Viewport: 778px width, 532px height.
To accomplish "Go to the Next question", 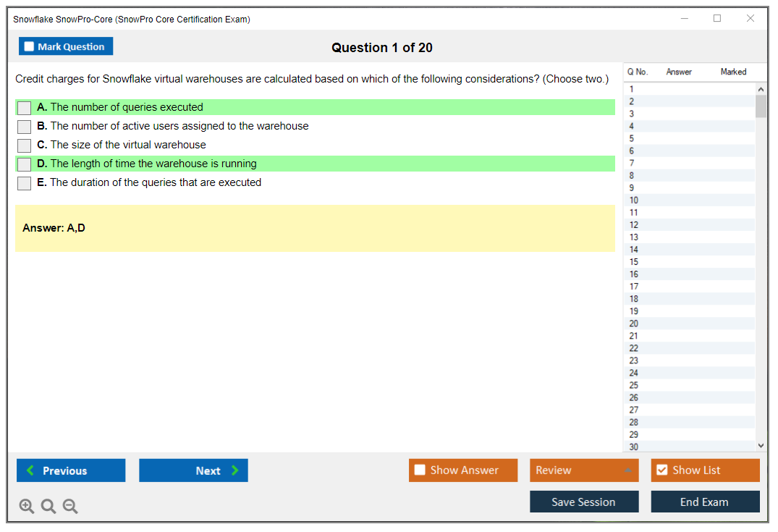I will click(193, 470).
